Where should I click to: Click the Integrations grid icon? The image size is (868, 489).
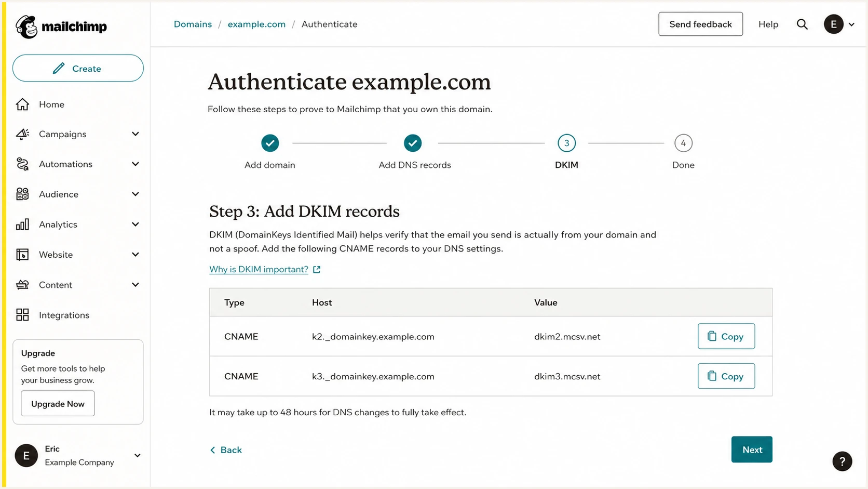coord(22,315)
